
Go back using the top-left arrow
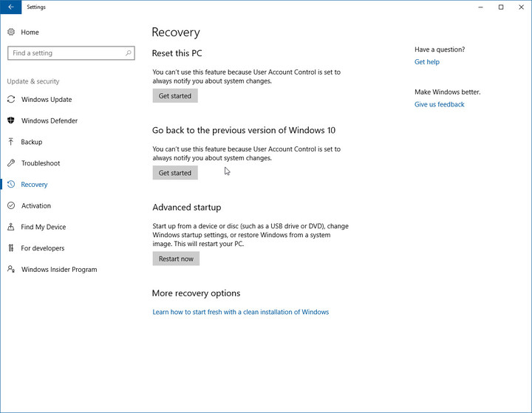point(11,7)
